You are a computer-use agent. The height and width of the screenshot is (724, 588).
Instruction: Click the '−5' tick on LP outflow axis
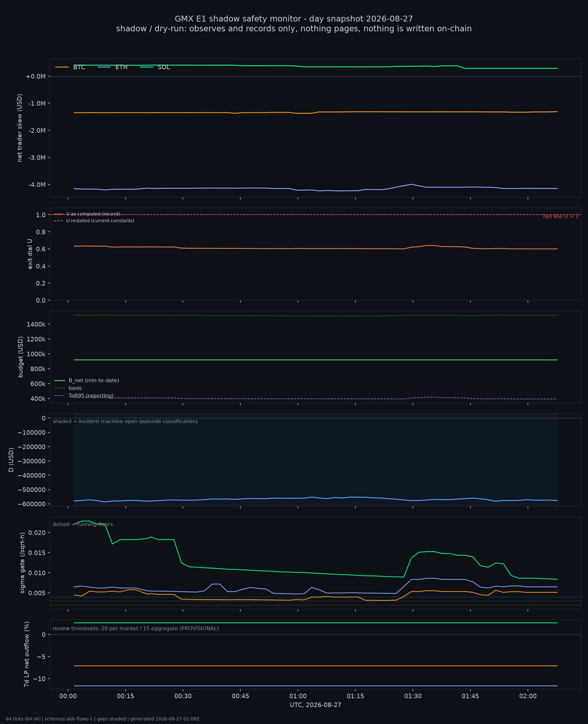click(41, 657)
